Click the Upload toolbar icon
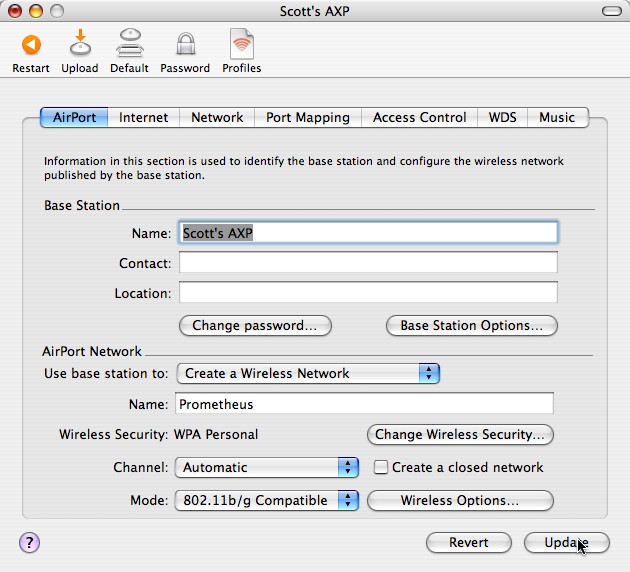Screen dimensions: 630x572 click(x=80, y=42)
